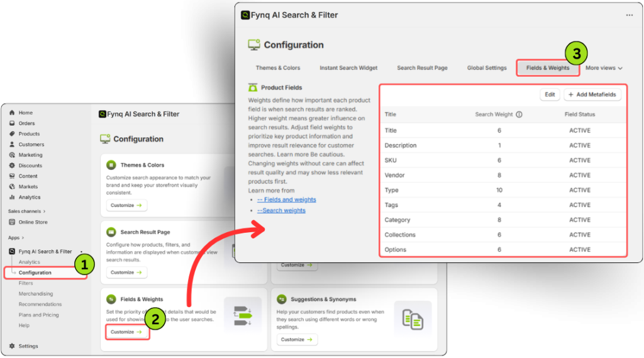Open Filters in Fynq submenu
The width and height of the screenshot is (644, 358).
click(25, 283)
